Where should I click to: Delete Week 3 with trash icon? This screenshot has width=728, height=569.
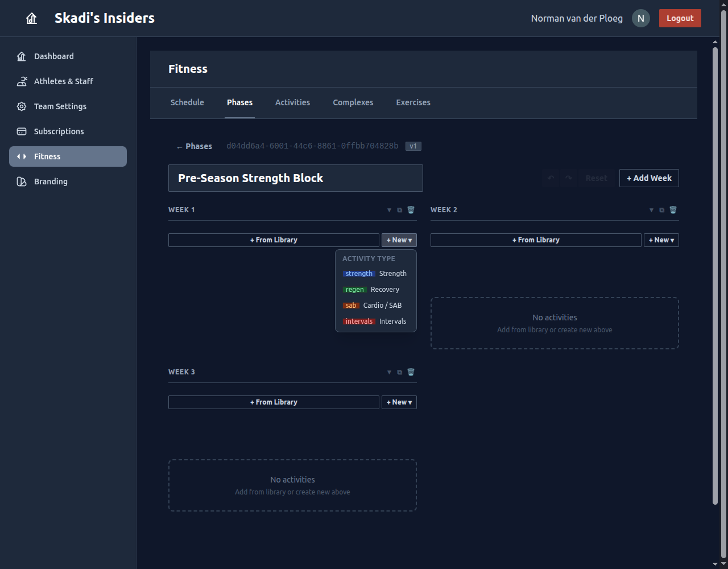click(x=411, y=372)
